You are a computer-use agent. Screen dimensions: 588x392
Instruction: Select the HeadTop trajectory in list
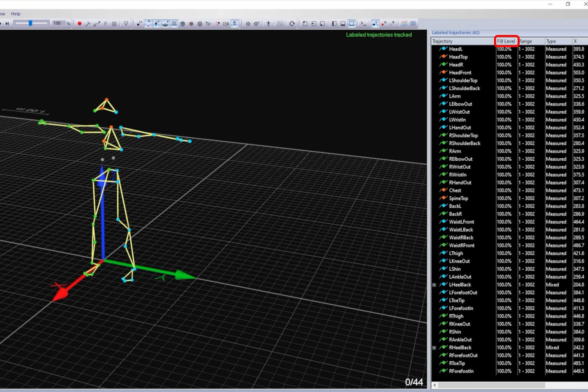458,57
